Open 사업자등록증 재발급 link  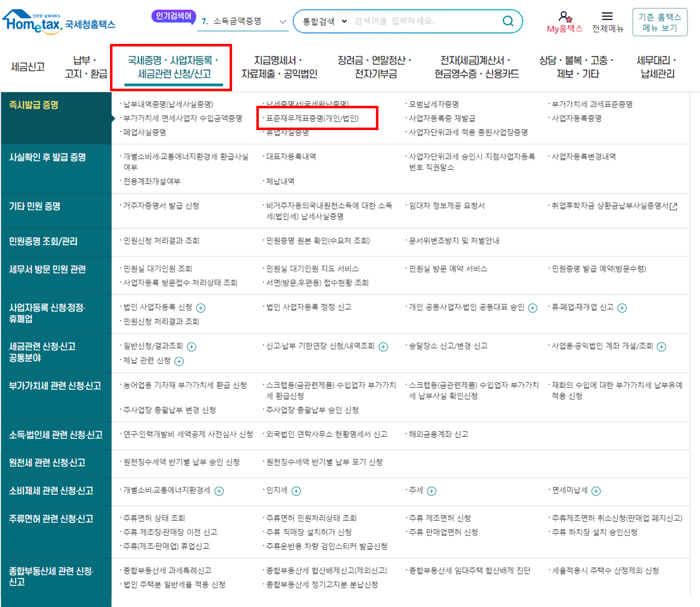442,118
